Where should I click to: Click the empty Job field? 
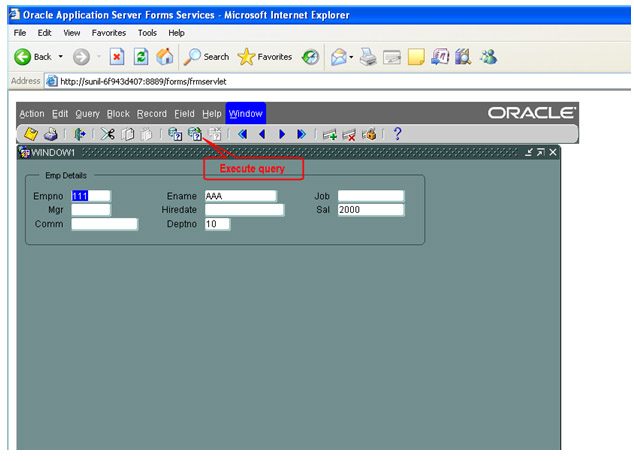(371, 196)
